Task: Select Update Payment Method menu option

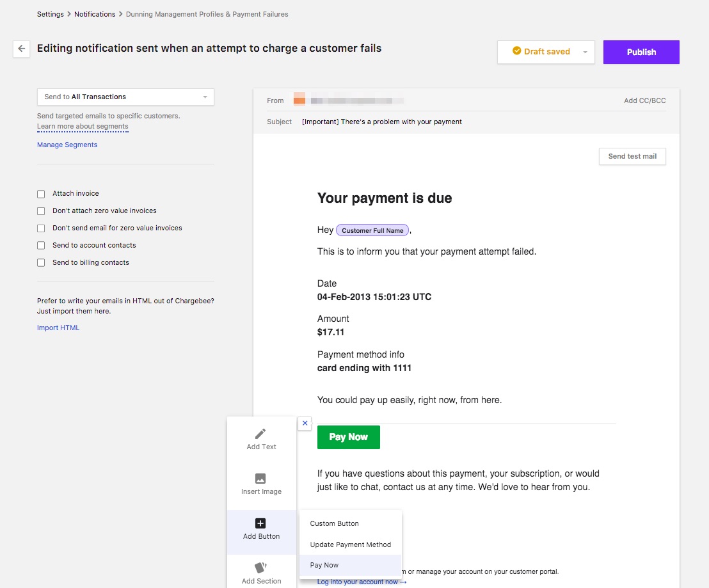Action: [350, 544]
